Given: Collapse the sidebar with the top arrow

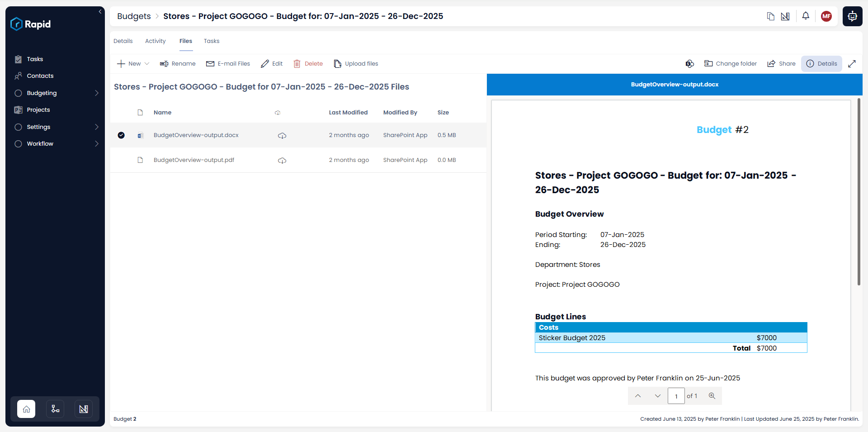Looking at the screenshot, I should [x=100, y=12].
